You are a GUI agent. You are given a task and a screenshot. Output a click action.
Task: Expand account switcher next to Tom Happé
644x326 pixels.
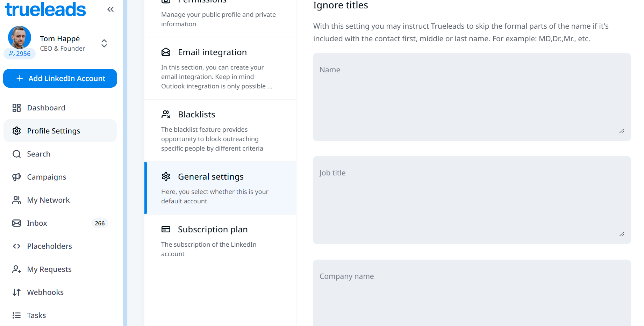tap(104, 43)
